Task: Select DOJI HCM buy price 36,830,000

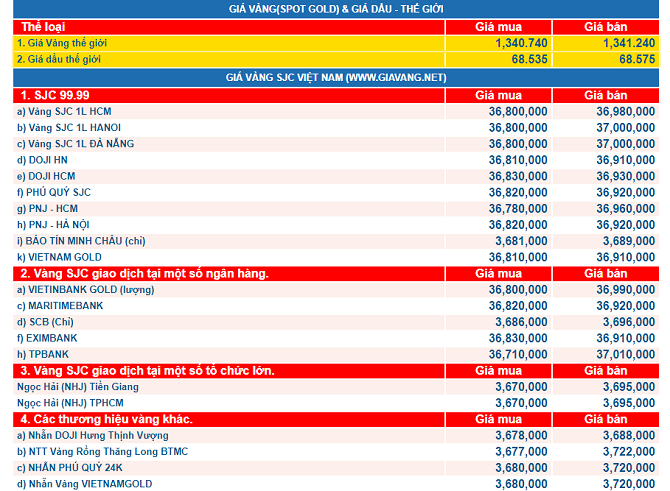Action: pos(518,176)
